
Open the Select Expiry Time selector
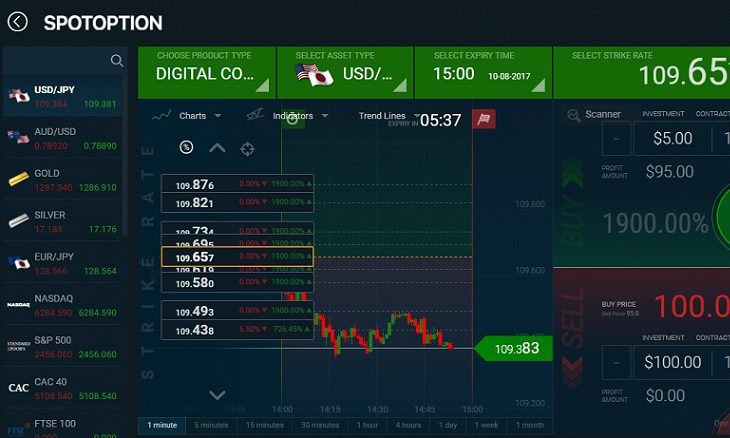(482, 72)
